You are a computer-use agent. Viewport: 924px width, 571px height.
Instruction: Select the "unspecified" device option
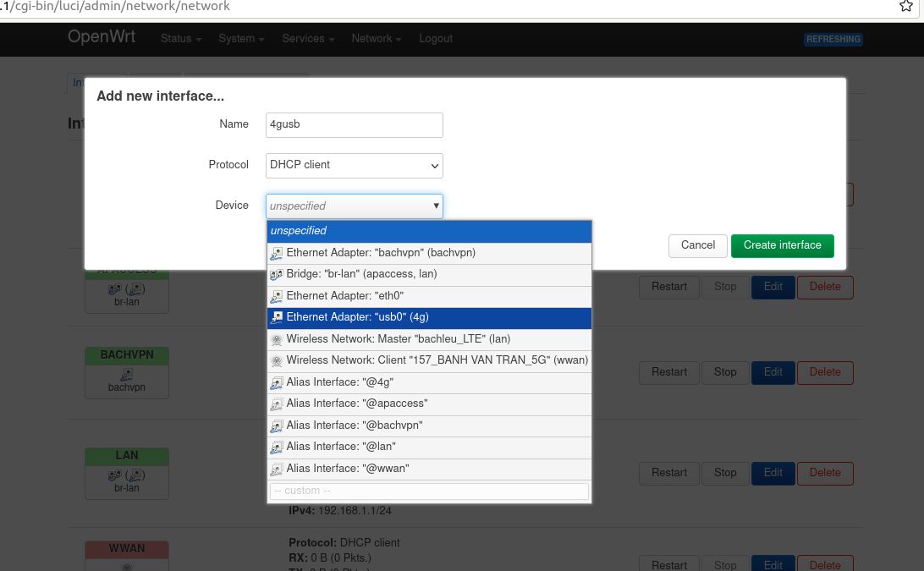pyautogui.click(x=429, y=231)
